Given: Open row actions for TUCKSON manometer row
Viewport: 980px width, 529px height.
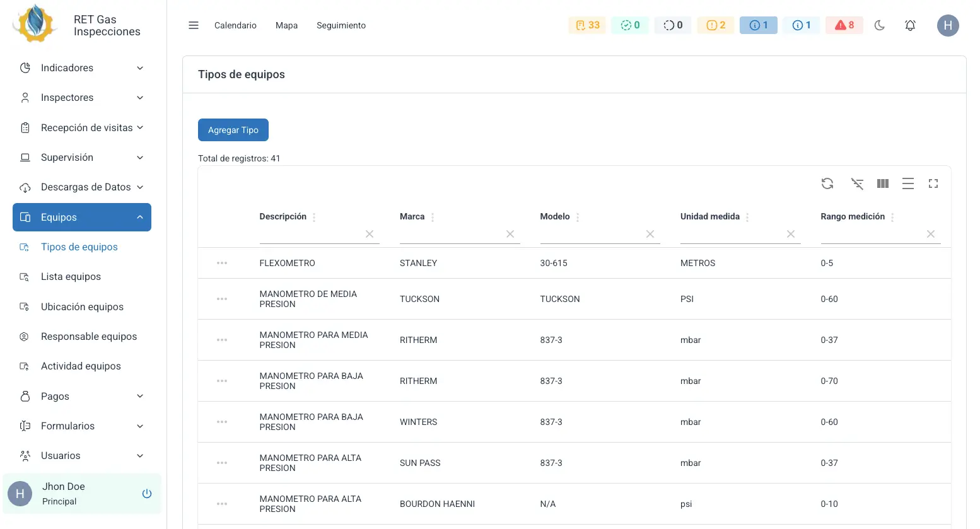Looking at the screenshot, I should point(222,299).
